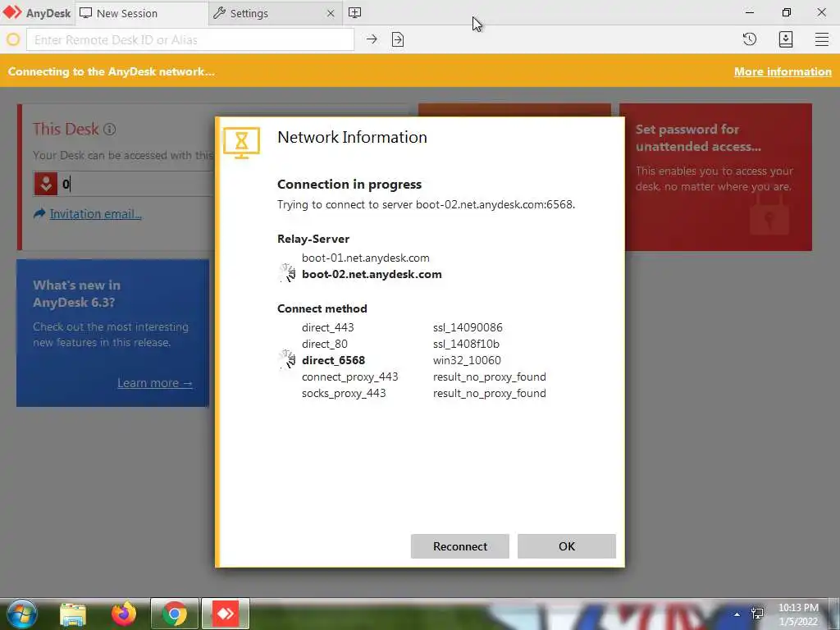Viewport: 840px width, 630px height.
Task: Open a new session tab with the plus icon
Action: click(x=354, y=13)
